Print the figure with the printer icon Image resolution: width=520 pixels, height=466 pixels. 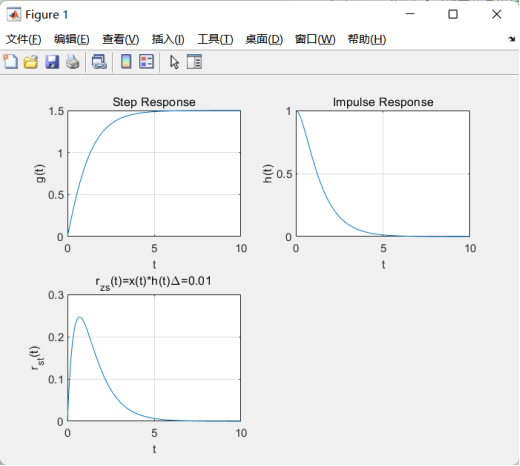(72, 62)
